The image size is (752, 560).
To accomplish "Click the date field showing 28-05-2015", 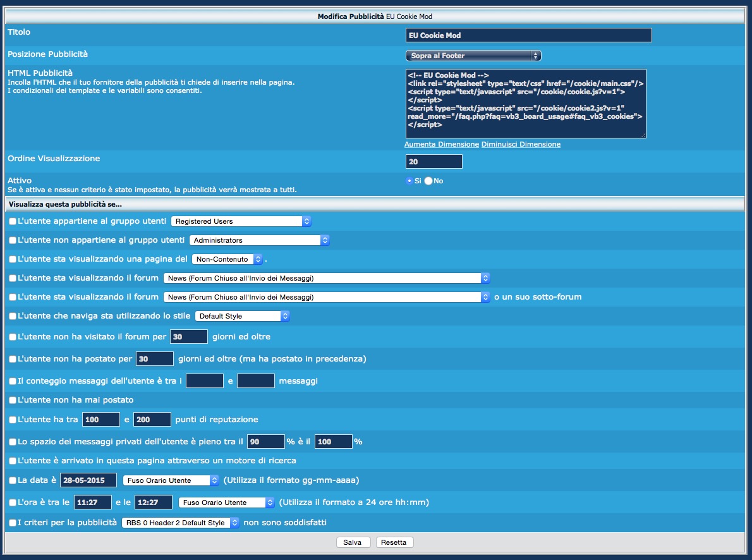I will click(x=88, y=480).
